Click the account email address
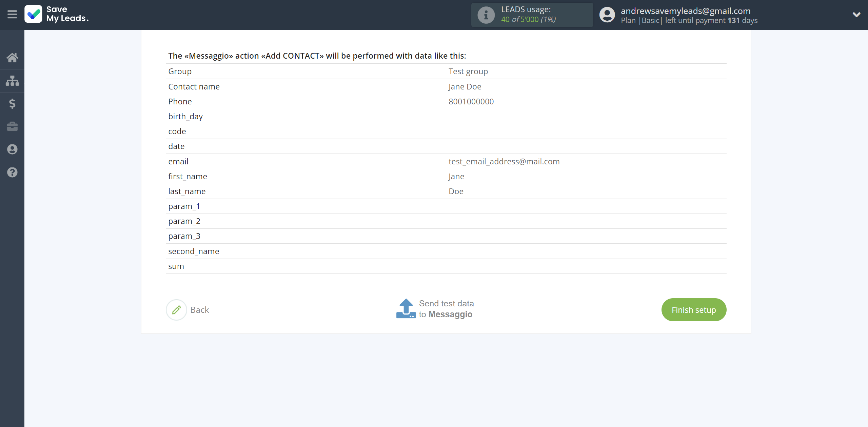The width and height of the screenshot is (868, 427). click(686, 11)
